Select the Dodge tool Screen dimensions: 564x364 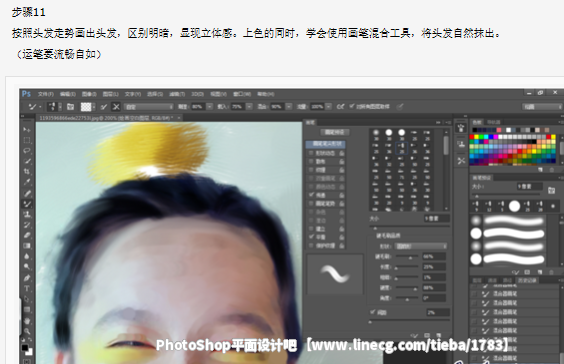point(27,267)
